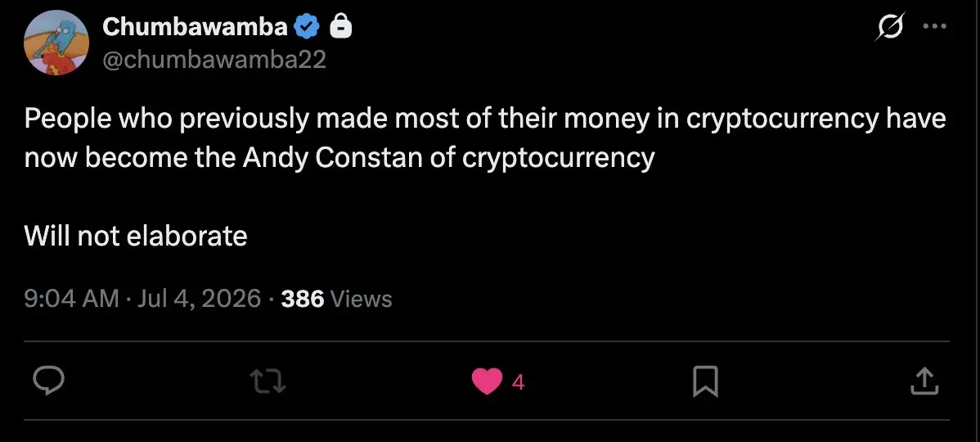The width and height of the screenshot is (980, 442).
Task: Click the Jul 4, 2026 date
Action: pos(199,299)
